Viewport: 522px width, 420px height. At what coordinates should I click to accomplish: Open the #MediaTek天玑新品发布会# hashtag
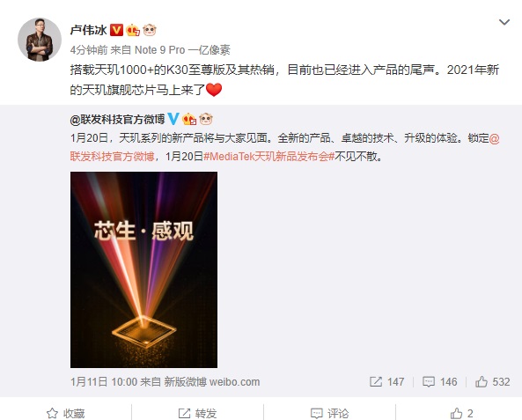269,156
